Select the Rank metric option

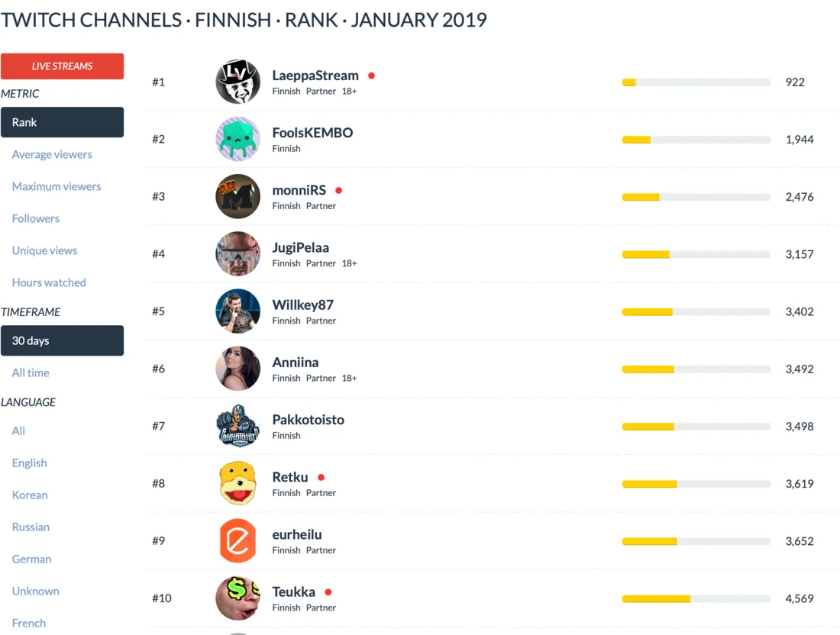[62, 122]
